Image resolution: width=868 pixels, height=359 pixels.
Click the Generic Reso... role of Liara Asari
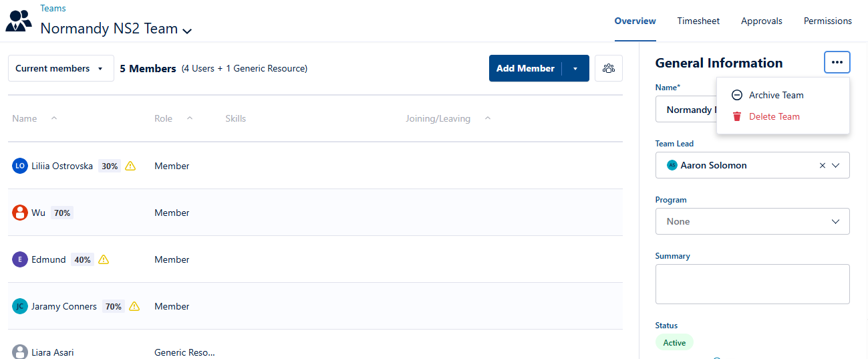pyautogui.click(x=184, y=352)
